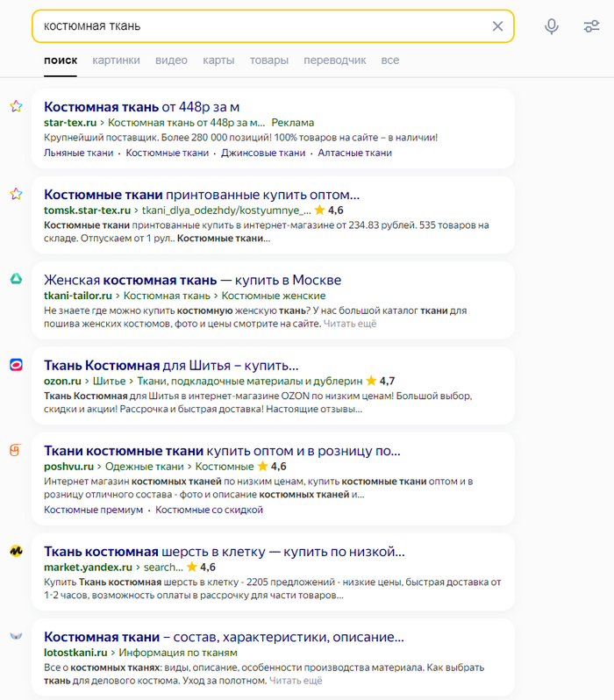
Task: Open the все tab menu
Action: [x=390, y=61]
